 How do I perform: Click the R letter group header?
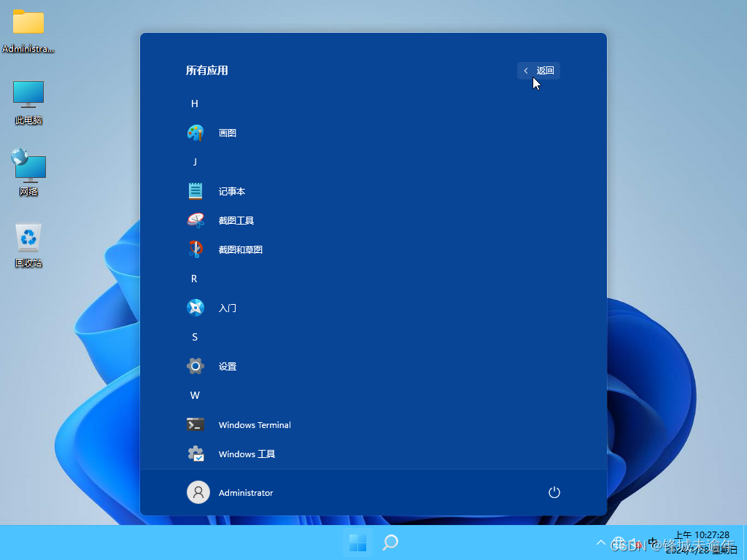pos(194,279)
